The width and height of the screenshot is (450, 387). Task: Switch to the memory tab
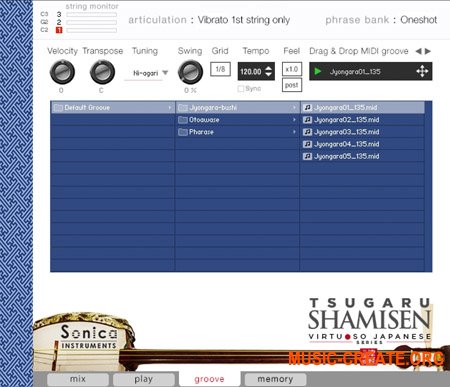pyautogui.click(x=275, y=379)
